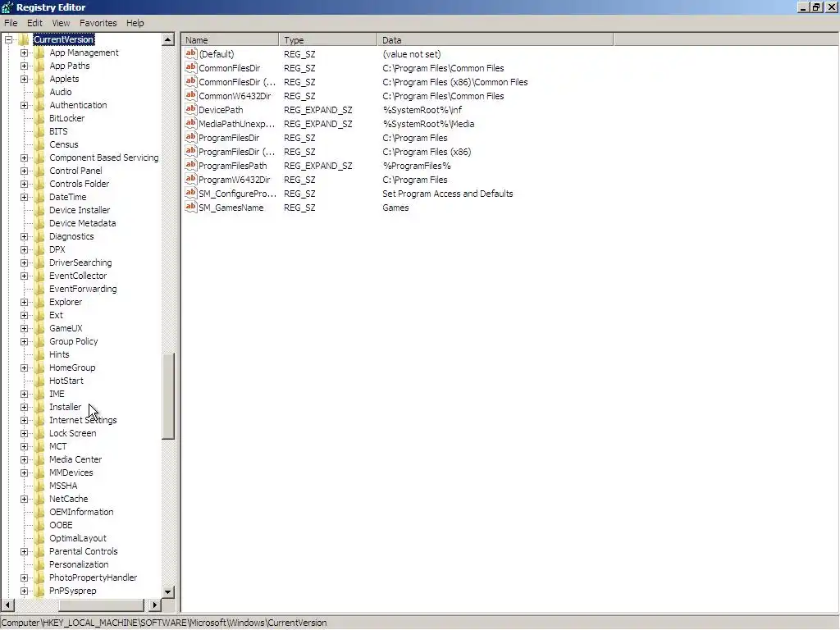Click the folder icon beside Explorer
The image size is (840, 630).
[39, 302]
